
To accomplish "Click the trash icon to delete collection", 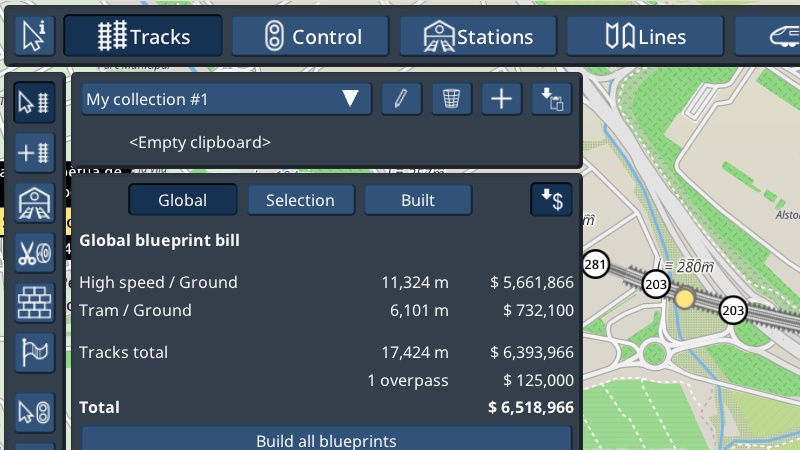I will pos(452,99).
